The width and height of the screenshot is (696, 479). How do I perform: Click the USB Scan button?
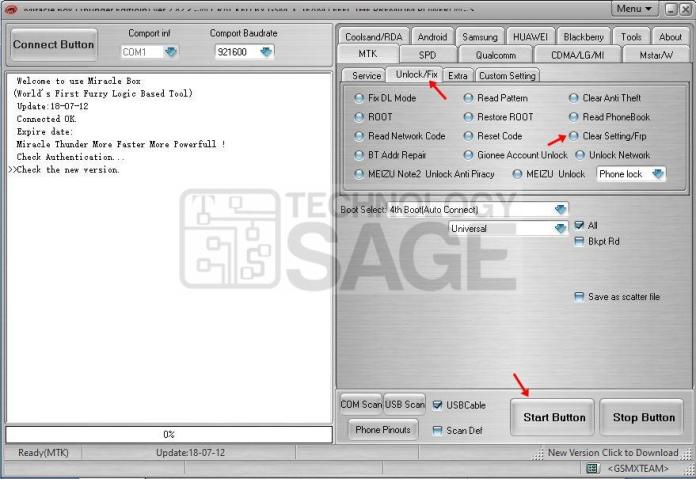coord(404,404)
